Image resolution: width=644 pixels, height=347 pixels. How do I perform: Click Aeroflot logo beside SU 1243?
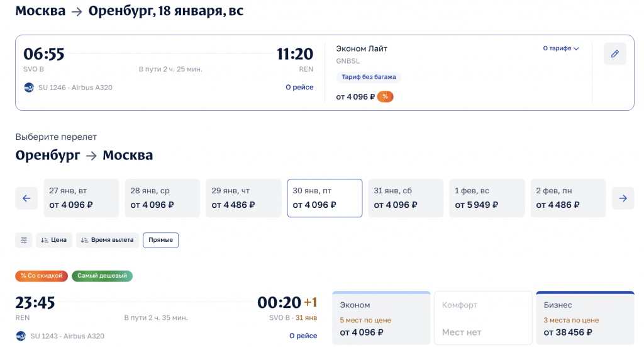point(21,336)
